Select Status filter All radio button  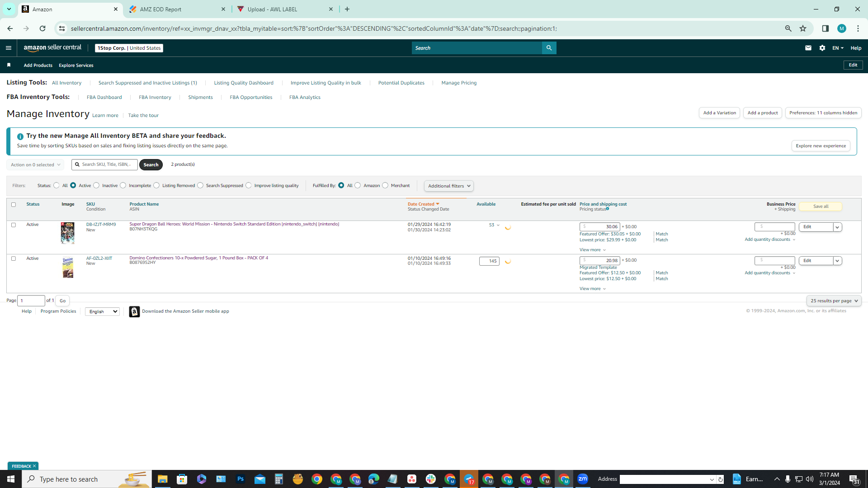coord(57,186)
